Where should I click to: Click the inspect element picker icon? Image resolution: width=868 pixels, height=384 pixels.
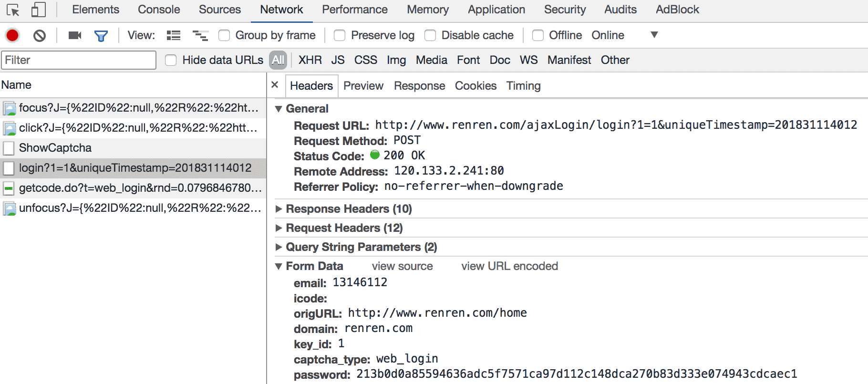point(13,10)
